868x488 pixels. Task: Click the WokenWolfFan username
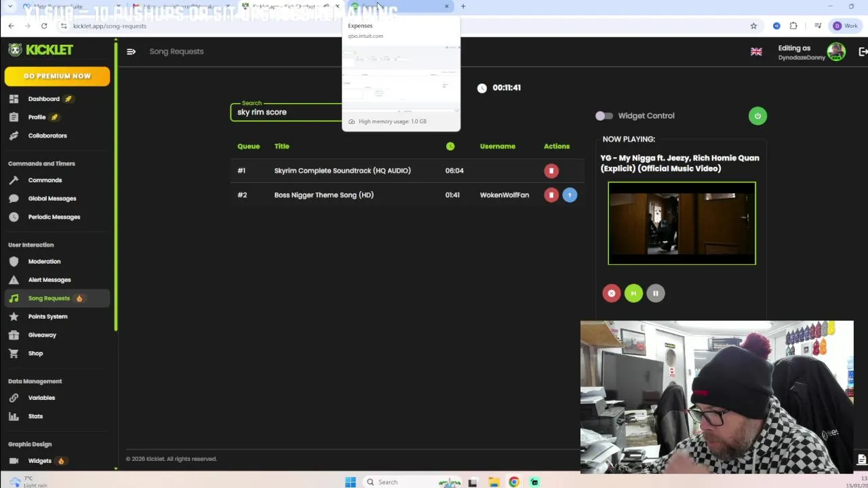(x=505, y=195)
